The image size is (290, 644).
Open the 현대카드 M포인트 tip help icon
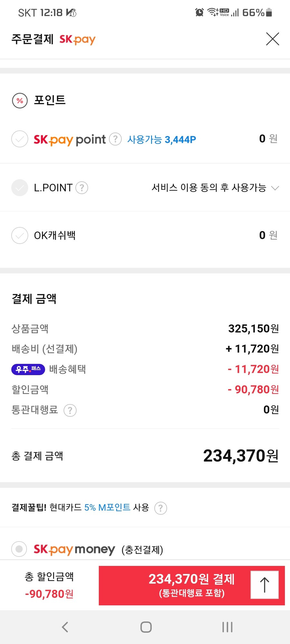click(x=160, y=508)
